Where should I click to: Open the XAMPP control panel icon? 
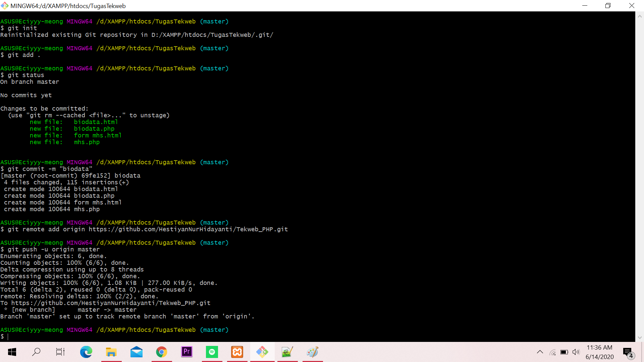point(237,352)
